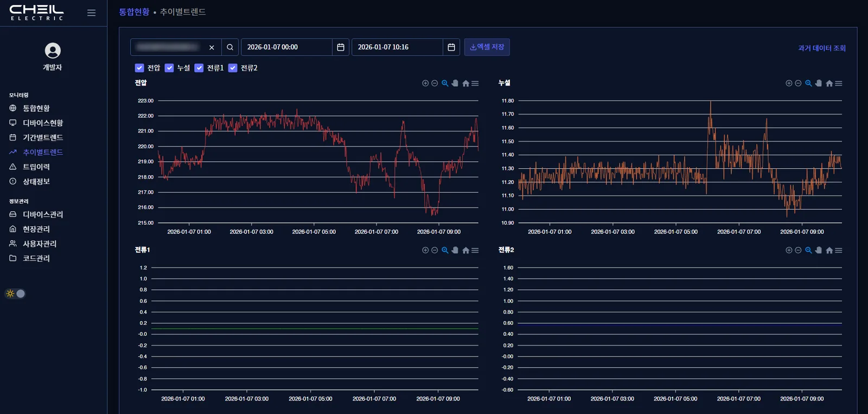This screenshot has width=868, height=414.
Task: Reset zoom with home icon on 전압 chart
Action: [x=465, y=83]
